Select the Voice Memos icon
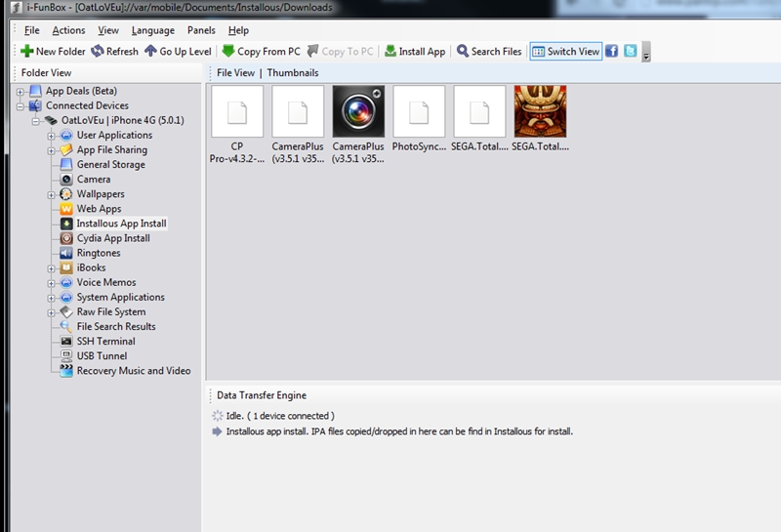Screen dimensions: 781x532 (x=66, y=282)
